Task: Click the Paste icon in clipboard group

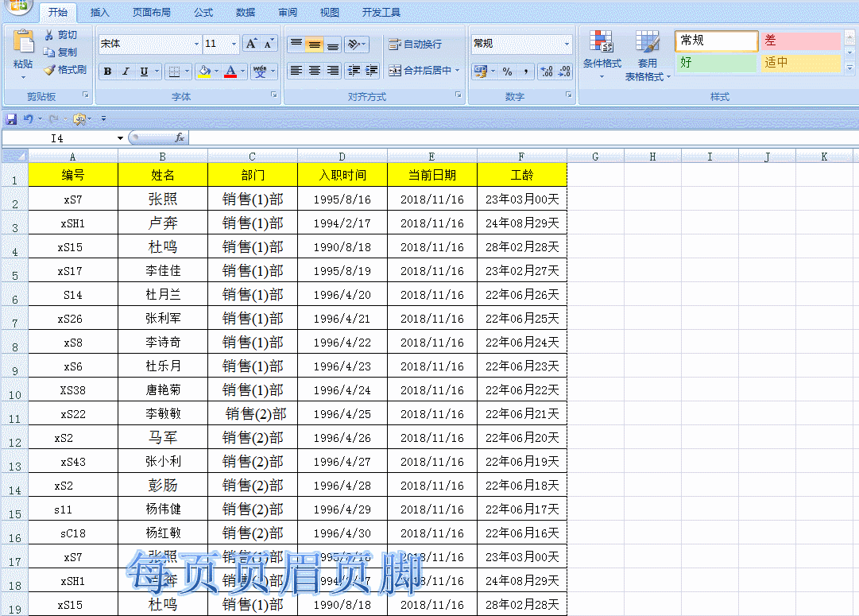Action: coord(23,41)
